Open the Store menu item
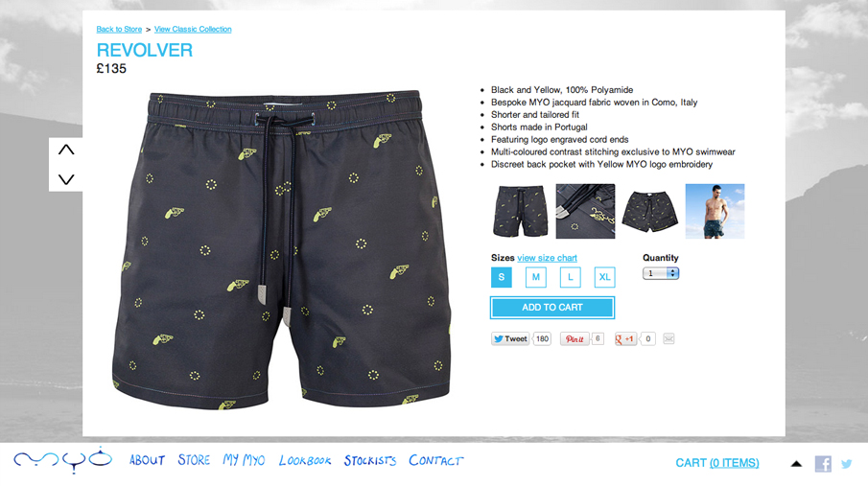This screenshot has height=486, width=868. pyautogui.click(x=194, y=460)
